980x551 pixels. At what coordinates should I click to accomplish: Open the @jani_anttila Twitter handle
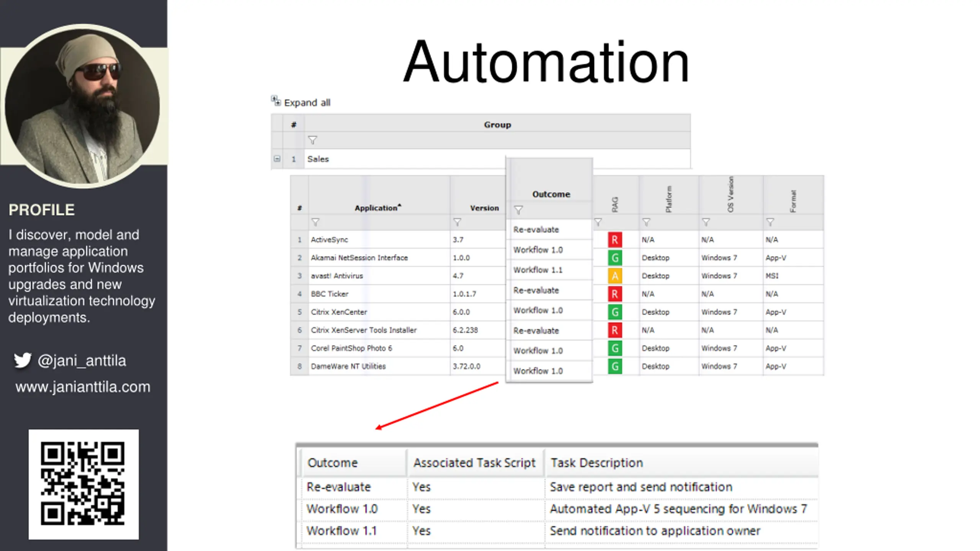pos(82,360)
